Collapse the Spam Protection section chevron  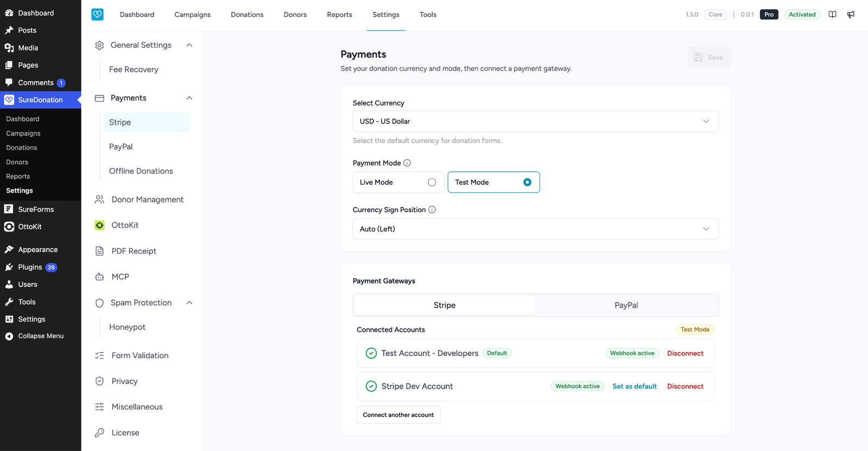[x=189, y=303]
